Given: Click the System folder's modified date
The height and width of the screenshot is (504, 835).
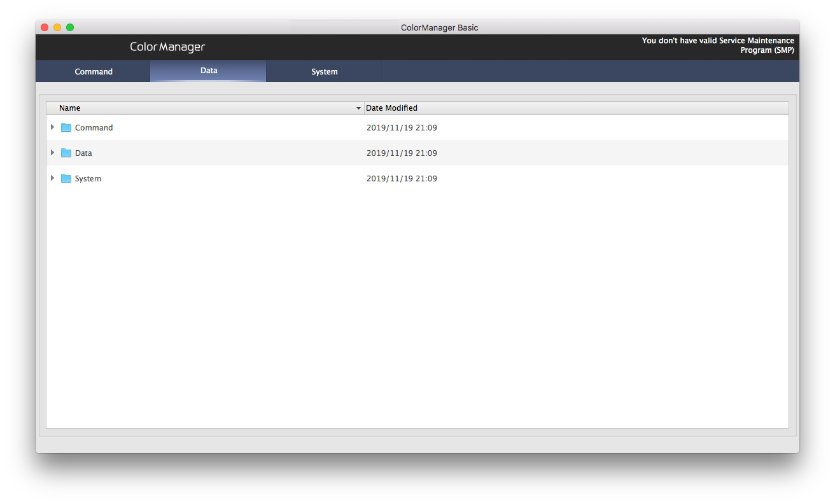Looking at the screenshot, I should pos(402,178).
